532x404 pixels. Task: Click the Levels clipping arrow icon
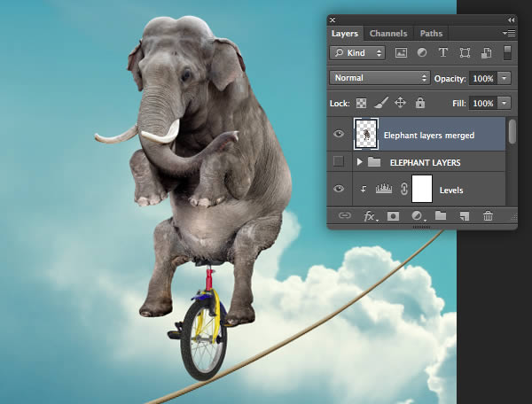363,189
